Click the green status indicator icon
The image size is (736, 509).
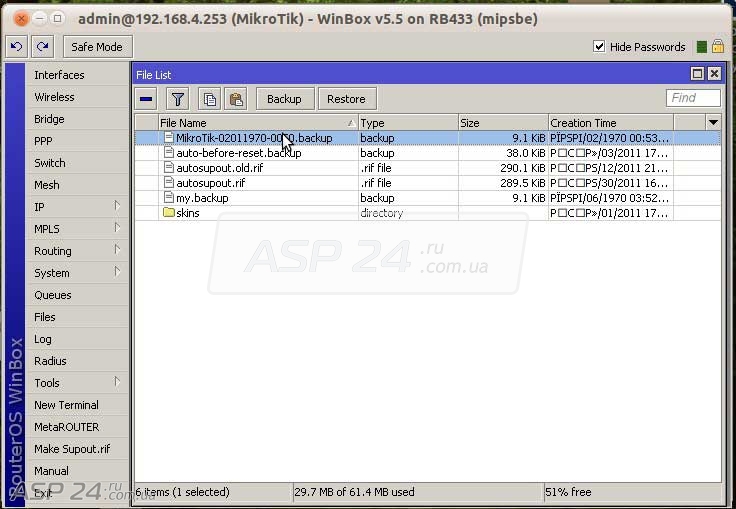(702, 47)
